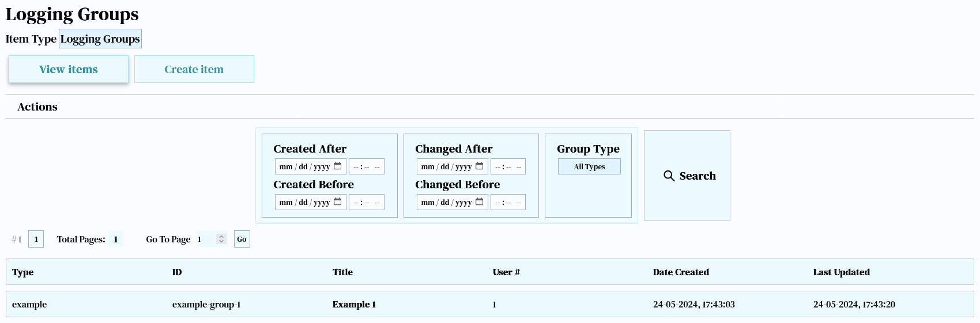The image size is (980, 323).
Task: Focus the Changed After time input
Action: (508, 166)
